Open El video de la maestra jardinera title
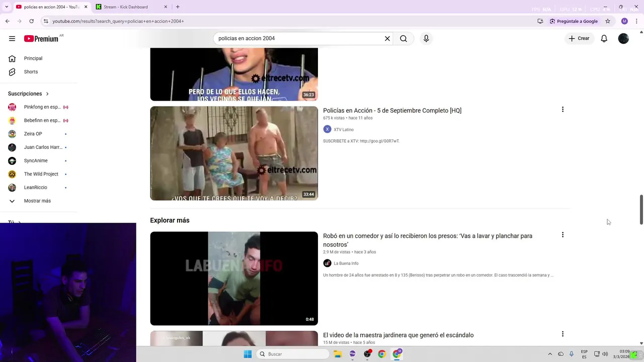The image size is (644, 362). click(x=398, y=335)
